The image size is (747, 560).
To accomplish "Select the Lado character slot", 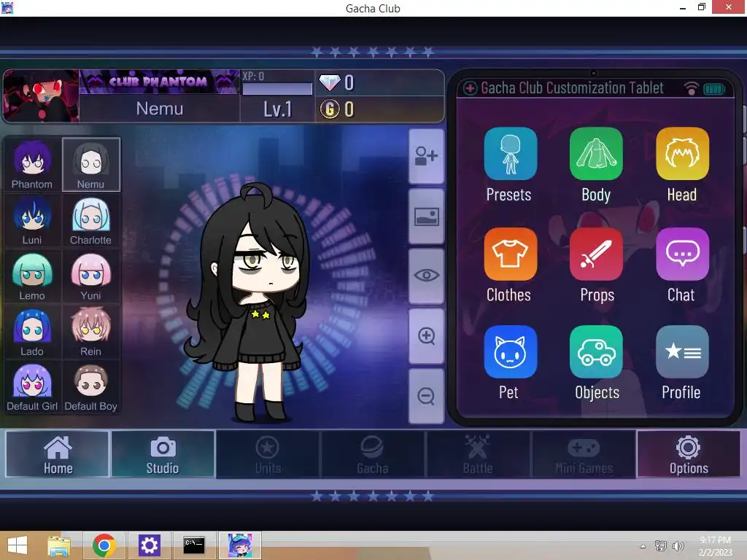I will click(32, 332).
